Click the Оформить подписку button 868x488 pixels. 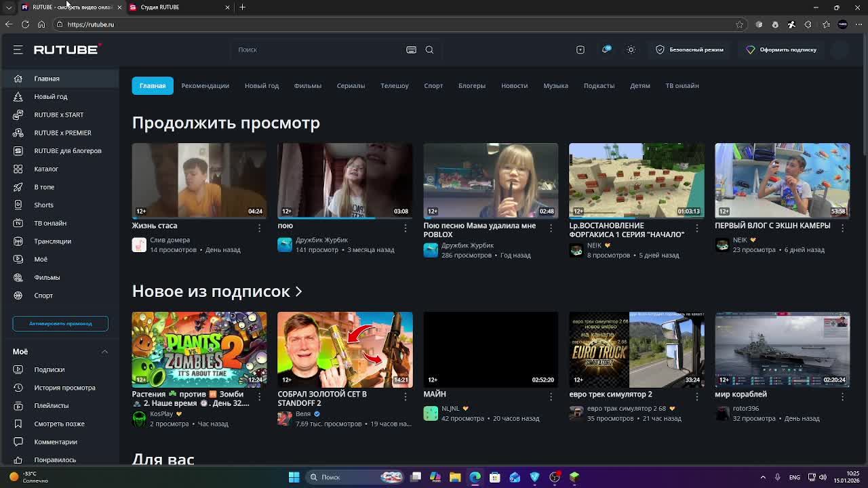tap(781, 49)
